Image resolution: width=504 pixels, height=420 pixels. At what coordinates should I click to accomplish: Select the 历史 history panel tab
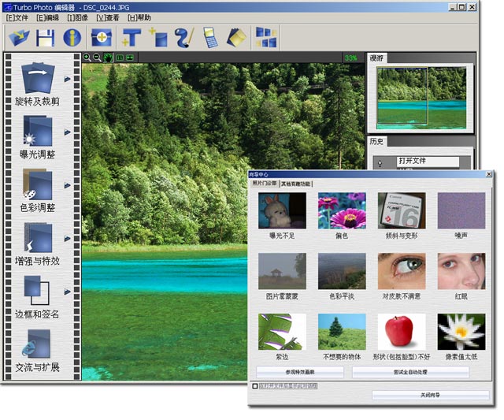click(376, 142)
